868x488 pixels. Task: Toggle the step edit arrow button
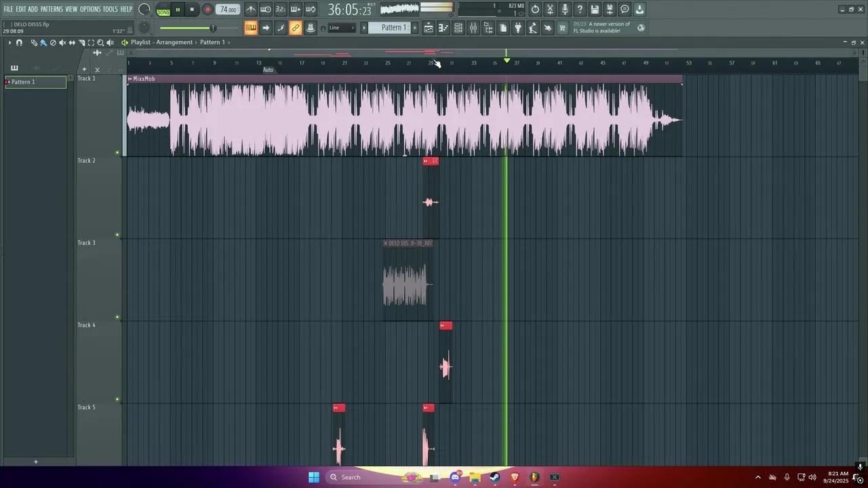point(266,28)
